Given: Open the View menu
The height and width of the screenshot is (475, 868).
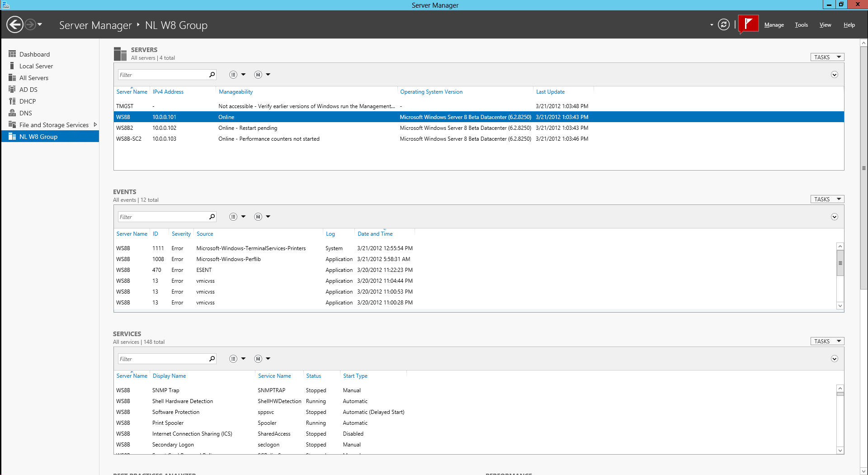Looking at the screenshot, I should click(x=825, y=25).
